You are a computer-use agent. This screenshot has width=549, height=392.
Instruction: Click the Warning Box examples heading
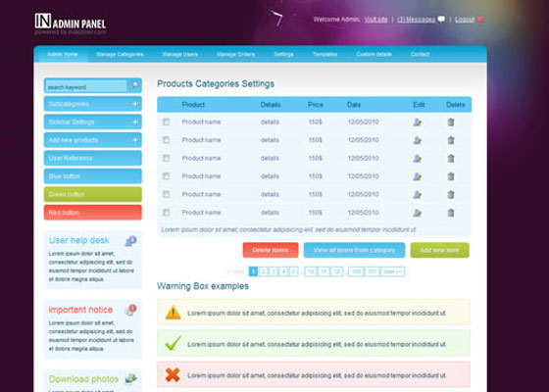203,286
